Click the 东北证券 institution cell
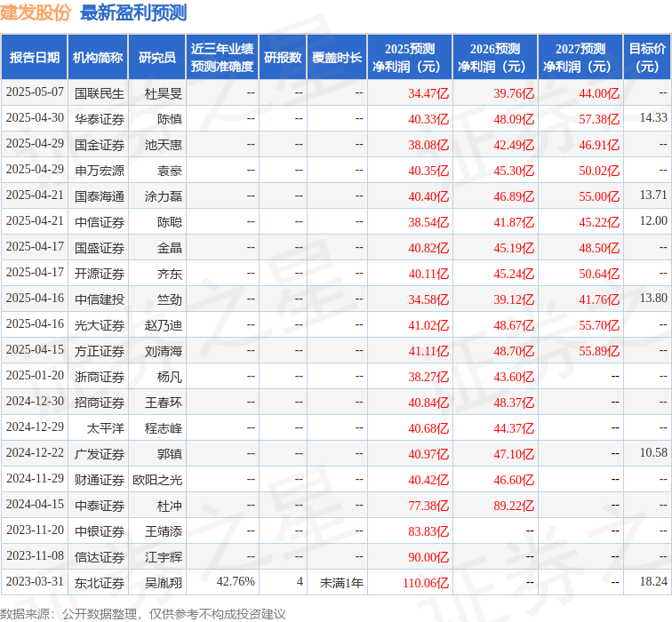Image resolution: width=672 pixels, height=622 pixels. click(x=100, y=583)
